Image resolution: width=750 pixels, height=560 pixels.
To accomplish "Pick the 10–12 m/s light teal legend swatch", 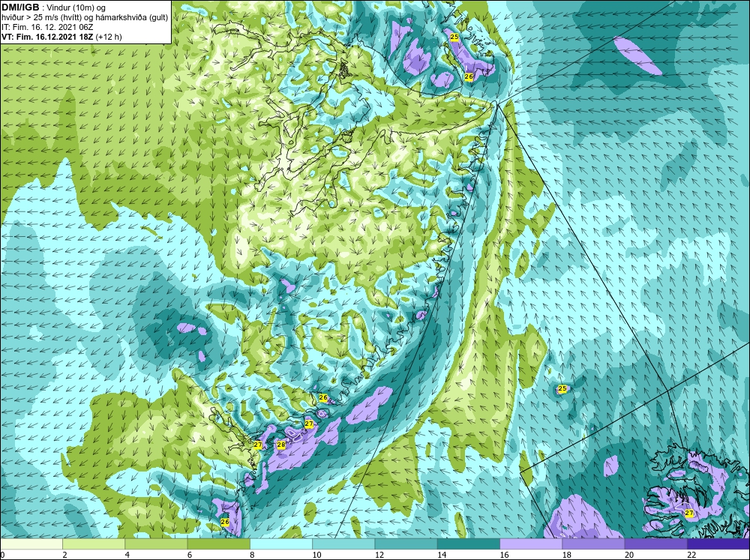I will point(343,544).
